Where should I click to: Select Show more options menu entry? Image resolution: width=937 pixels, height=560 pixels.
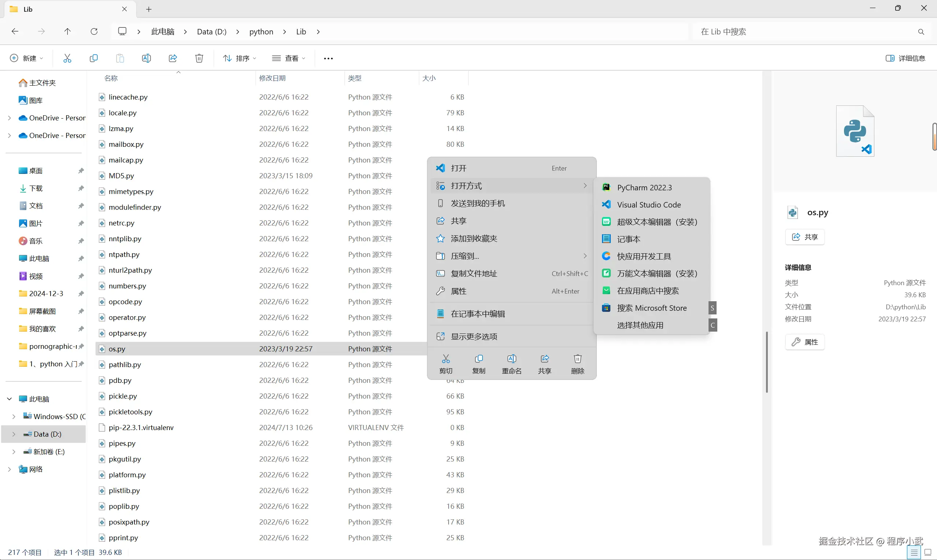(x=474, y=336)
